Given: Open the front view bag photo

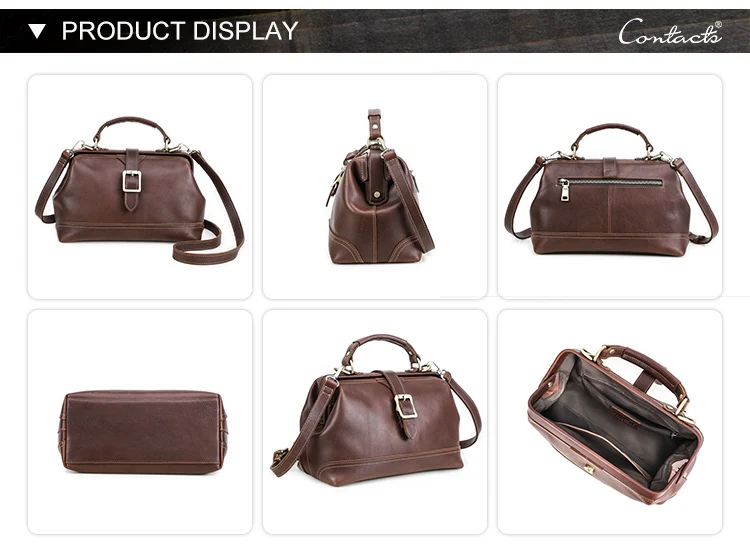Looking at the screenshot, I should [140, 187].
